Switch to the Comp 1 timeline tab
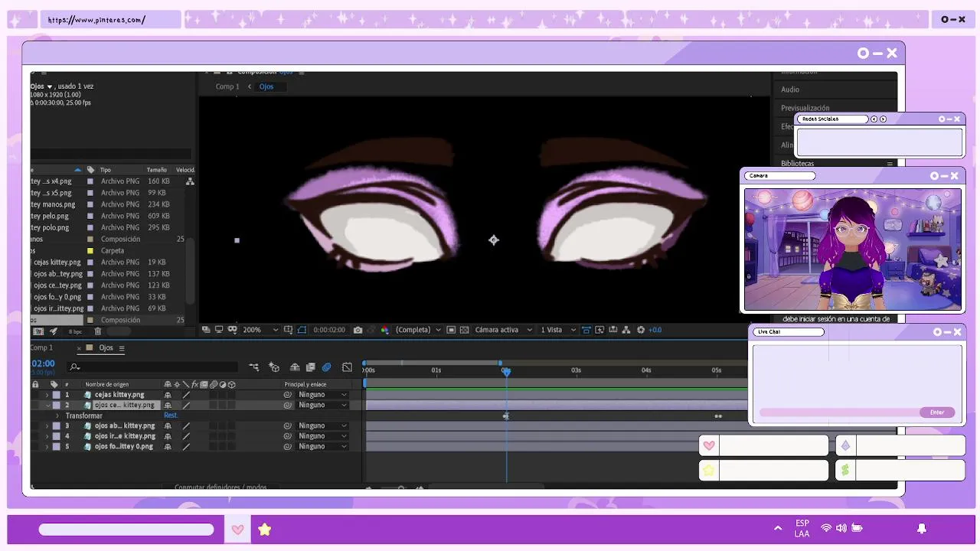 [41, 347]
